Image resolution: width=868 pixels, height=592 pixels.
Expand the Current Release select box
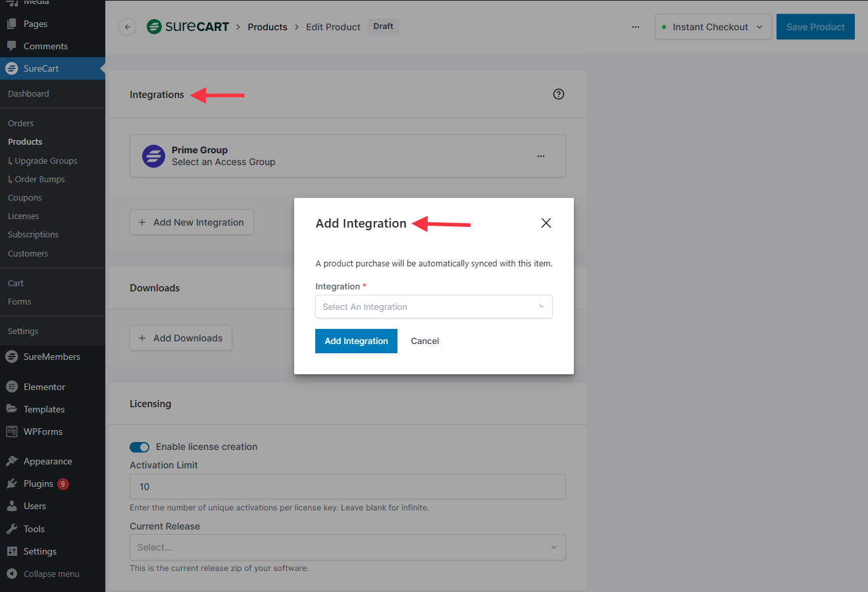[x=347, y=547]
